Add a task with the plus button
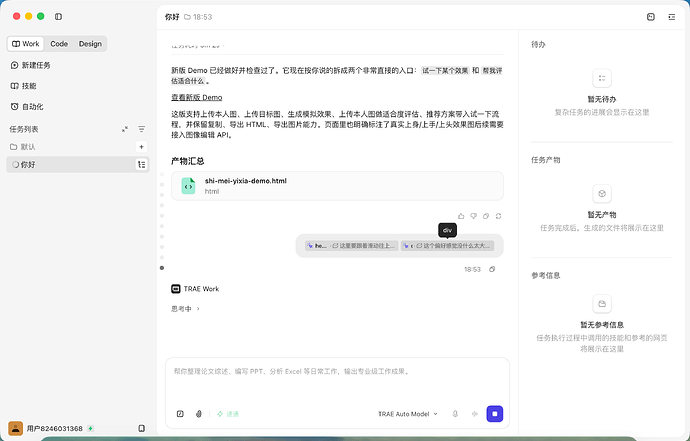The width and height of the screenshot is (690, 441). click(x=141, y=147)
